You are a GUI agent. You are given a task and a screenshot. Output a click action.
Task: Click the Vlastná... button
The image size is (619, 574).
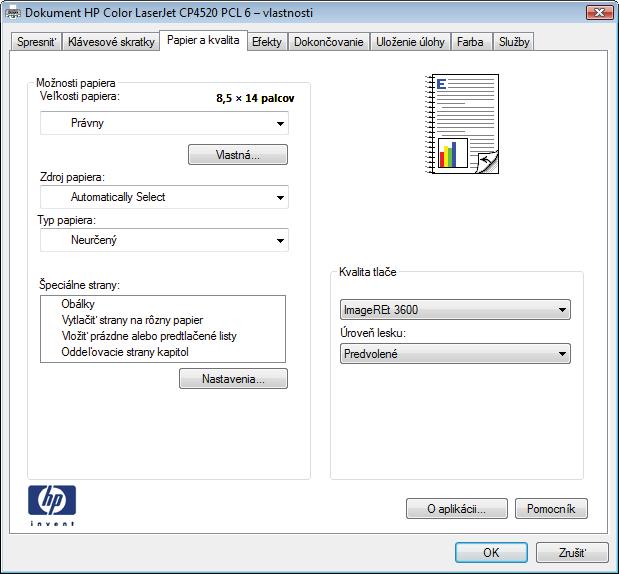(x=238, y=155)
